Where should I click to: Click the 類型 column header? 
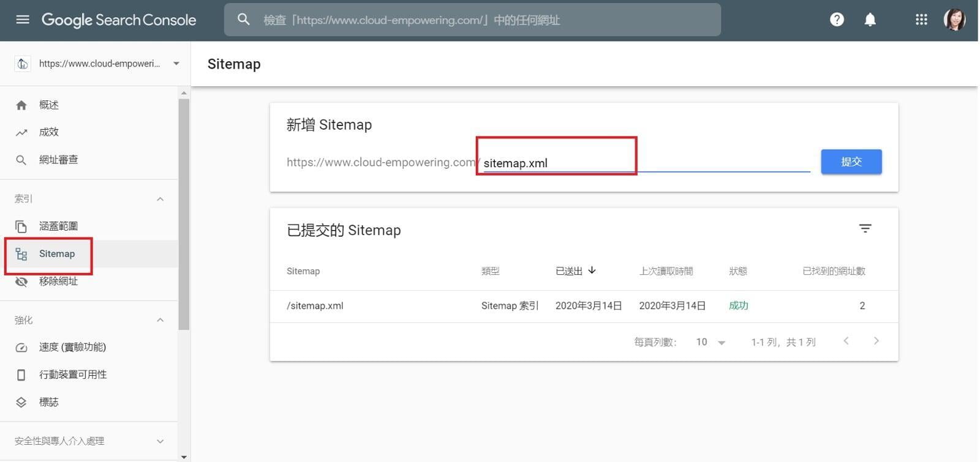[491, 271]
